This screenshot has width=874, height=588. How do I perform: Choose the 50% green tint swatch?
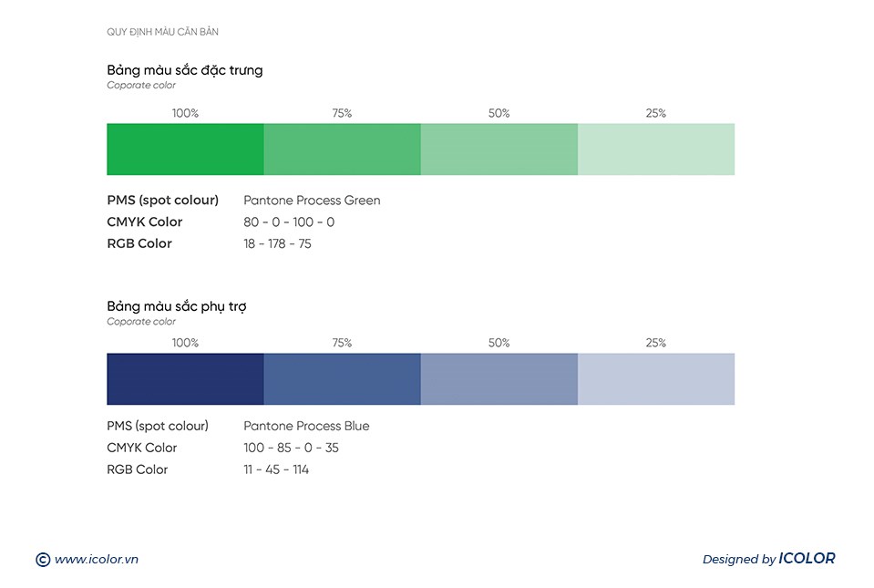(499, 149)
